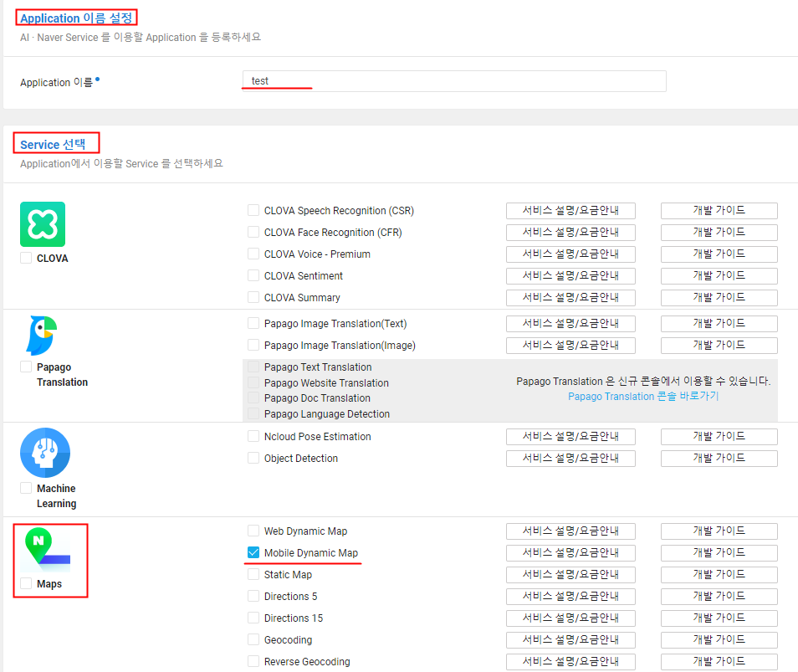The image size is (798, 672).
Task: Check the Maps category checkbox
Action: point(26,583)
